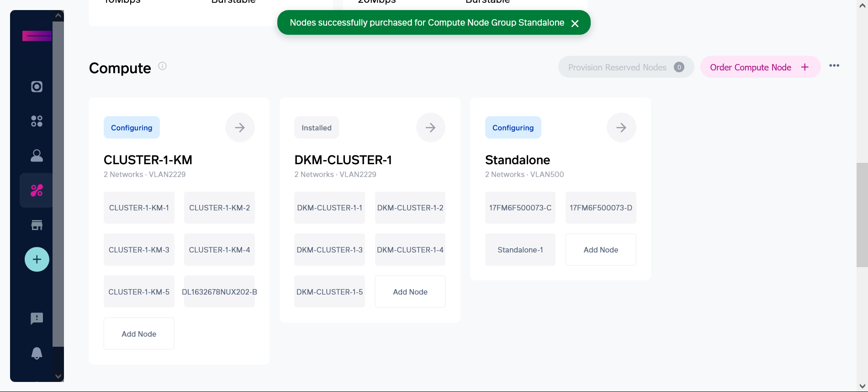Select node CLUSTER-1-KM-4
Image resolution: width=868 pixels, height=392 pixels.
pyautogui.click(x=219, y=250)
